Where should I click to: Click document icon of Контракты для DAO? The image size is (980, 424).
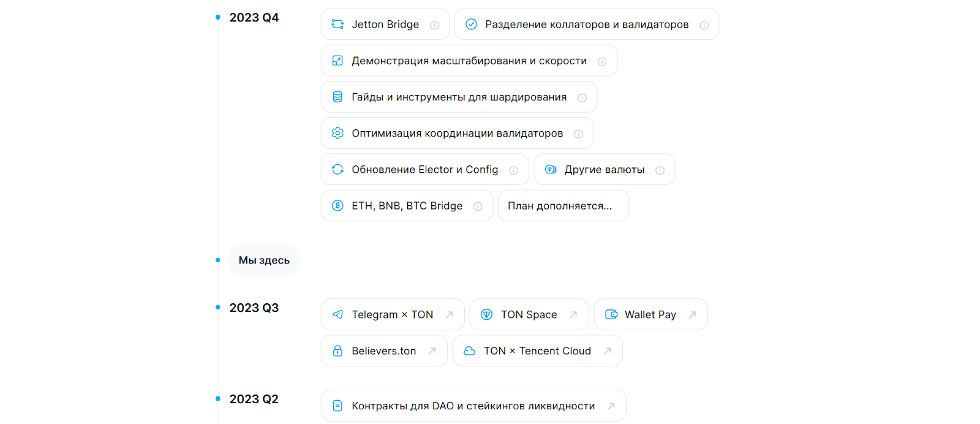pos(337,406)
